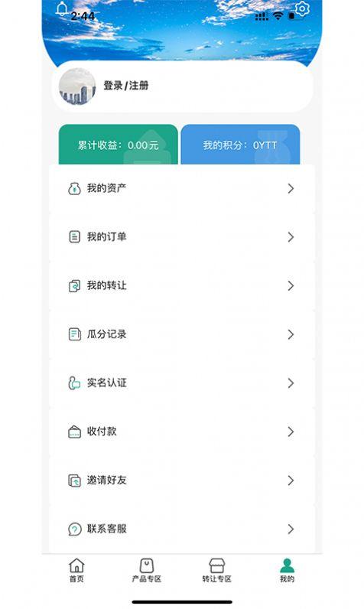Tap the 我的订单 list icon

pos(74,237)
